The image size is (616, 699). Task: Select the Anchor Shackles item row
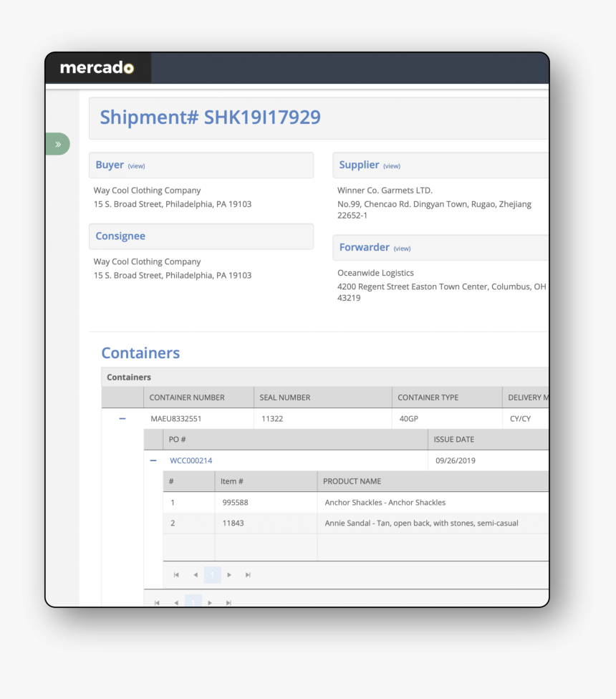[x=385, y=503]
